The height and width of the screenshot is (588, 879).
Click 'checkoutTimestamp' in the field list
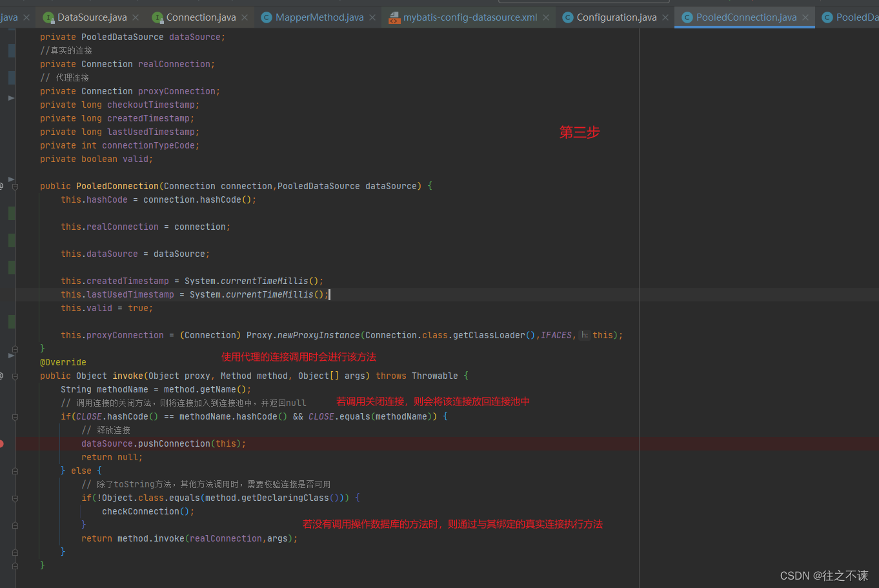[151, 105]
